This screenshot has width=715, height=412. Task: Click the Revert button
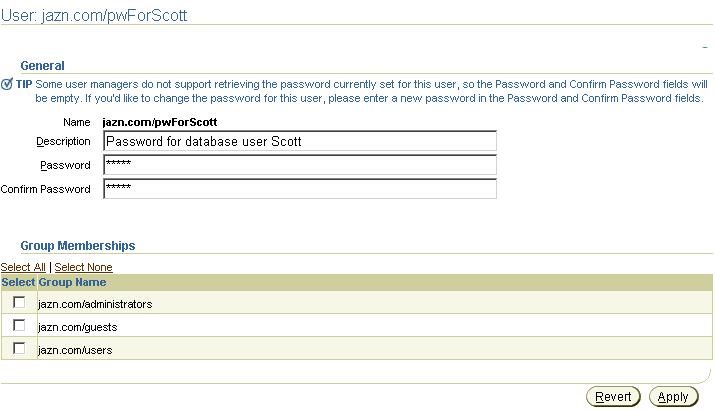[x=613, y=397]
